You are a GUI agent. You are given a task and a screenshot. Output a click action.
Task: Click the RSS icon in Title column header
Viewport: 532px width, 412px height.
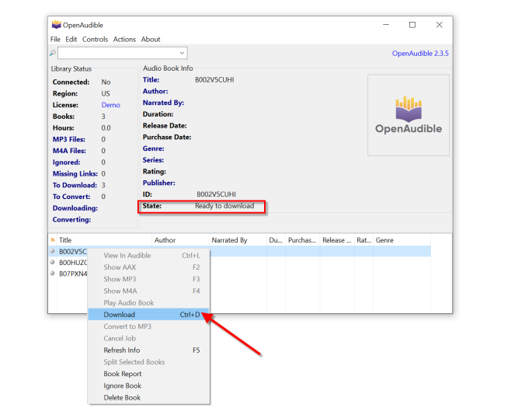pos(53,239)
